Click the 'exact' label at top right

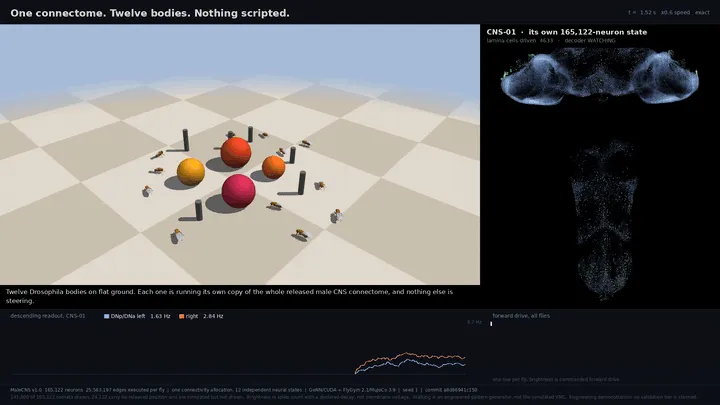(702, 13)
